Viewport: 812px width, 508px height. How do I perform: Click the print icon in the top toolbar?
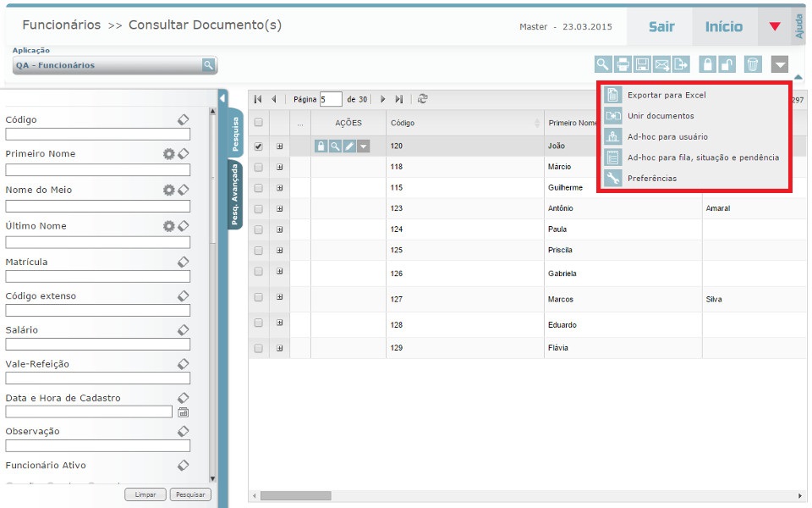(623, 64)
